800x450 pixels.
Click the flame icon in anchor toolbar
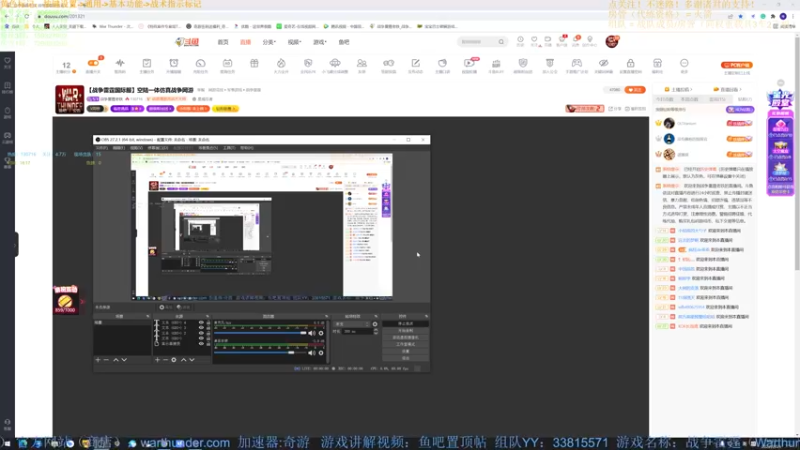[x=281, y=63]
